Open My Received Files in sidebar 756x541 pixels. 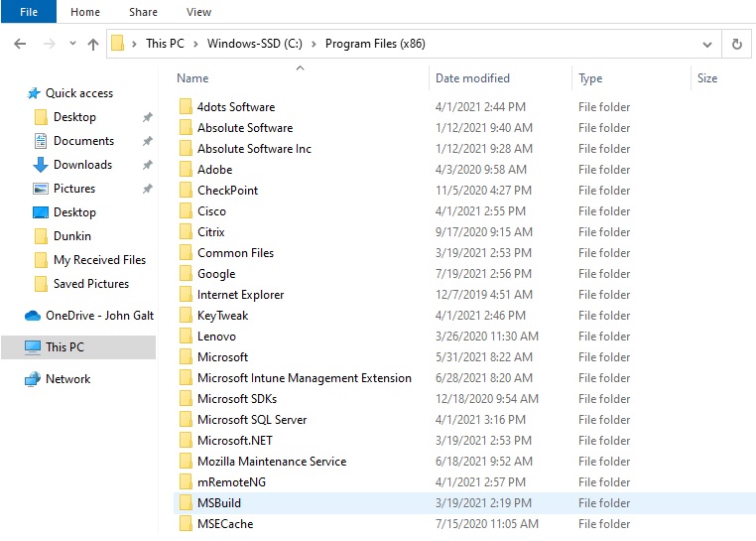coord(99,260)
